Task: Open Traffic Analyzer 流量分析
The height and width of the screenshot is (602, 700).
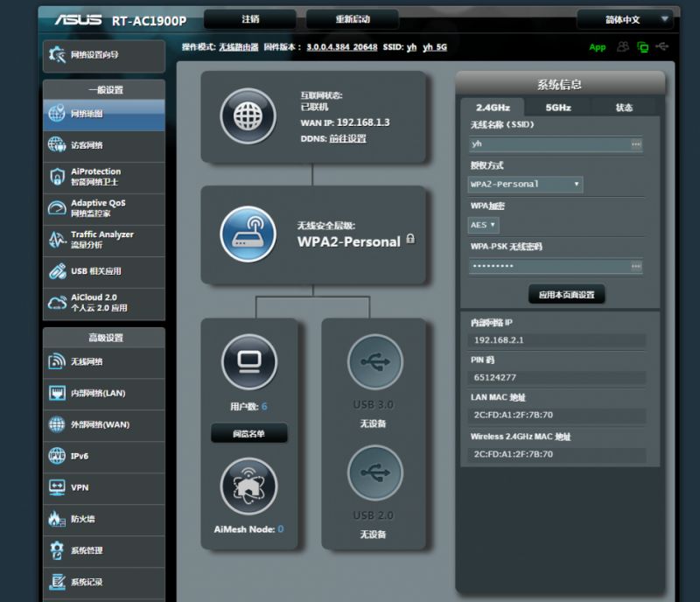Action: point(103,240)
